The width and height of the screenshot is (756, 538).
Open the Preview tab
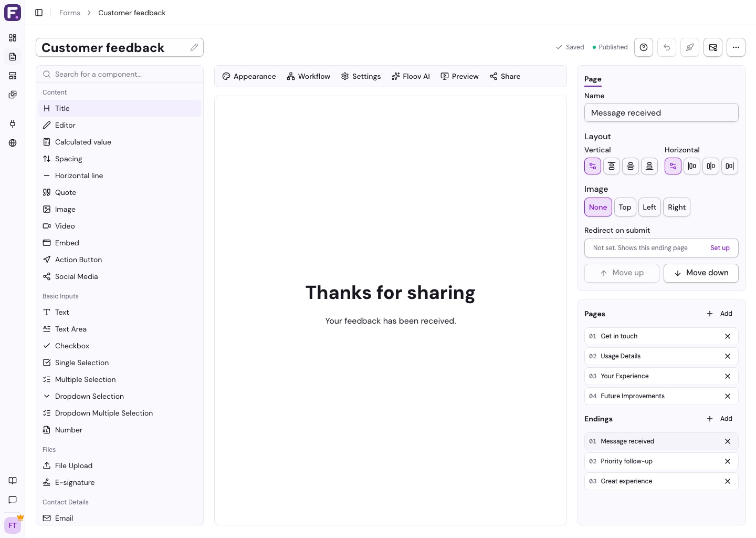pyautogui.click(x=459, y=76)
